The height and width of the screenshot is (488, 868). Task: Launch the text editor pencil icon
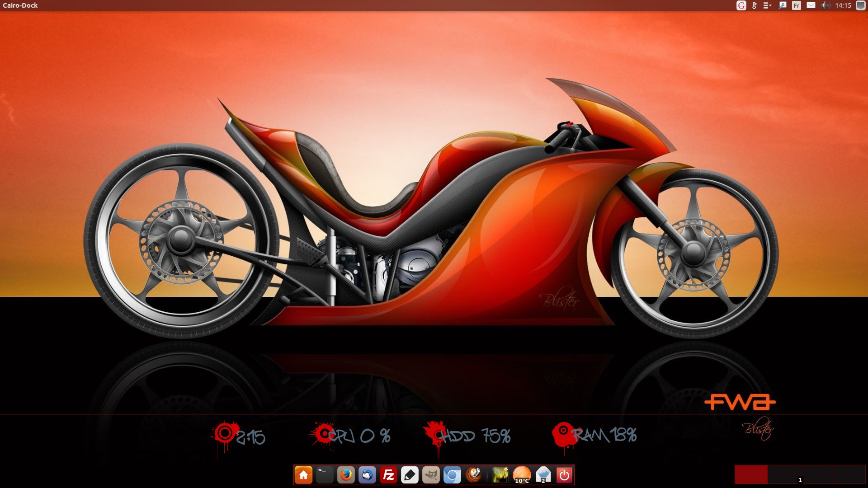tap(410, 475)
